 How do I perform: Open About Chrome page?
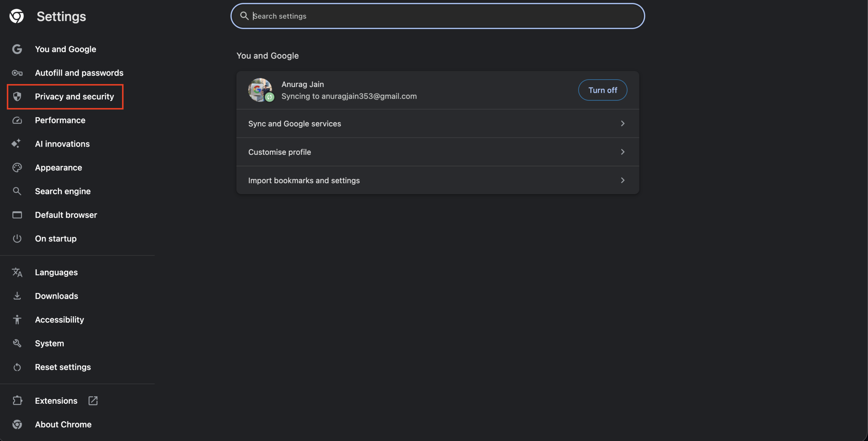click(63, 424)
